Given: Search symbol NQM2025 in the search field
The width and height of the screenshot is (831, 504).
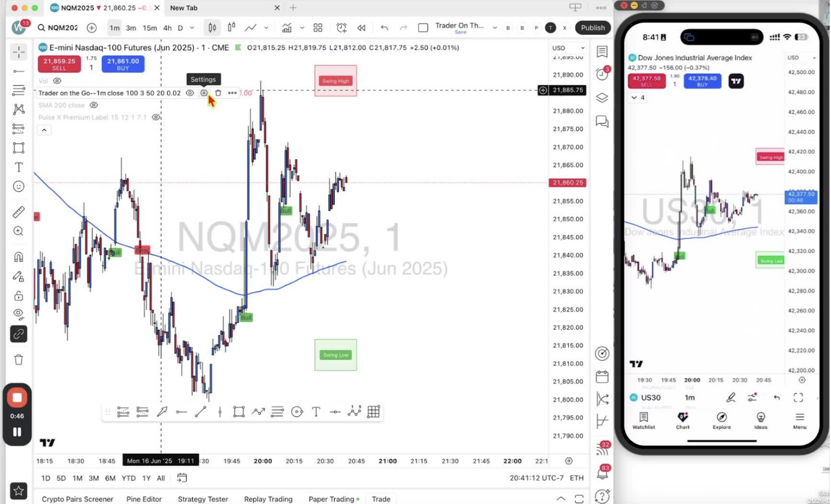Looking at the screenshot, I should pyautogui.click(x=58, y=28).
